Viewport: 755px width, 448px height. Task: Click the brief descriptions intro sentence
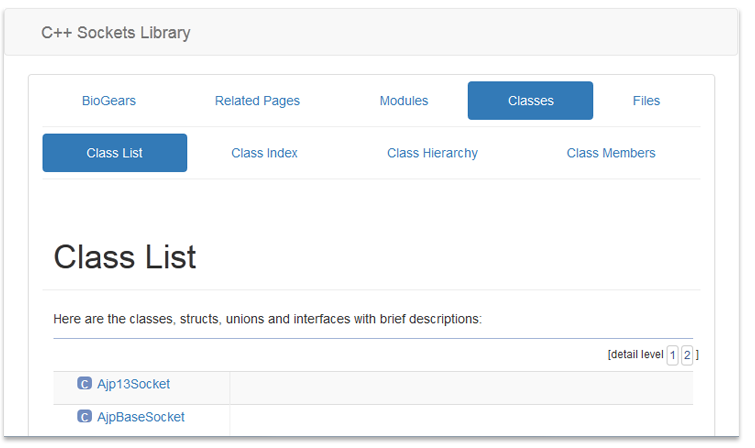pyautogui.click(x=267, y=319)
